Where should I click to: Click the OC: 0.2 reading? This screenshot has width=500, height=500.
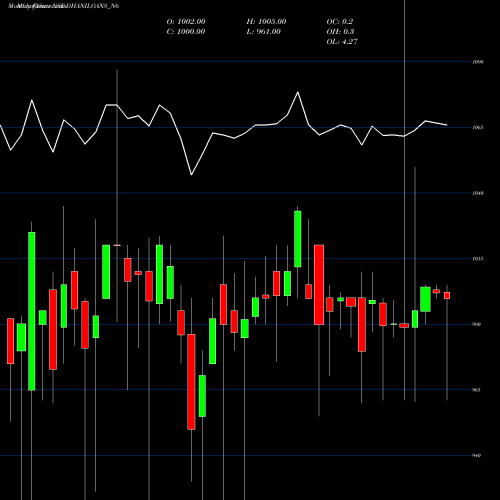pyautogui.click(x=340, y=22)
